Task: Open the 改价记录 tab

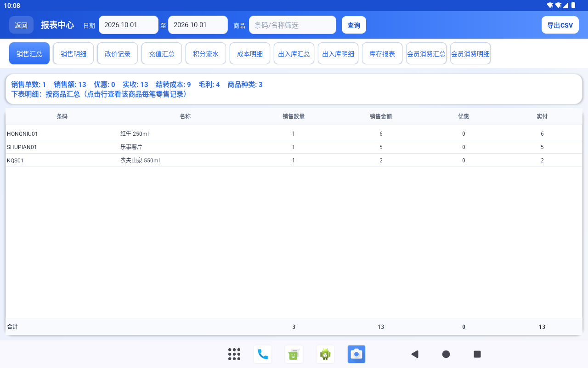Action: click(x=118, y=54)
